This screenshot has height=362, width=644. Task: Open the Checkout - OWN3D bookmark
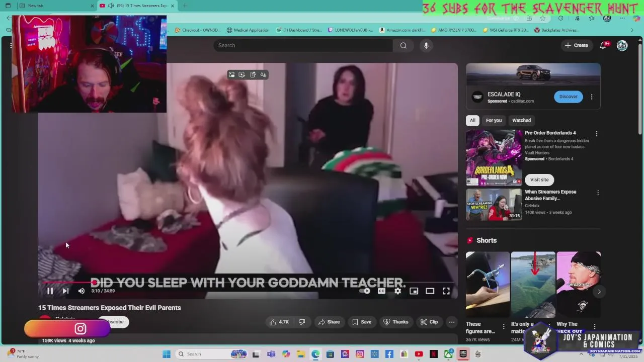[x=197, y=30]
